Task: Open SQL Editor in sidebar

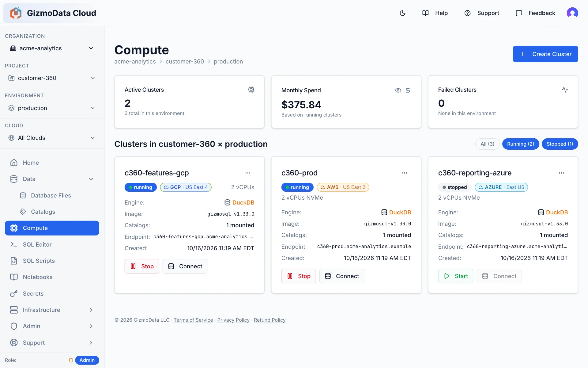Action: coord(52,244)
